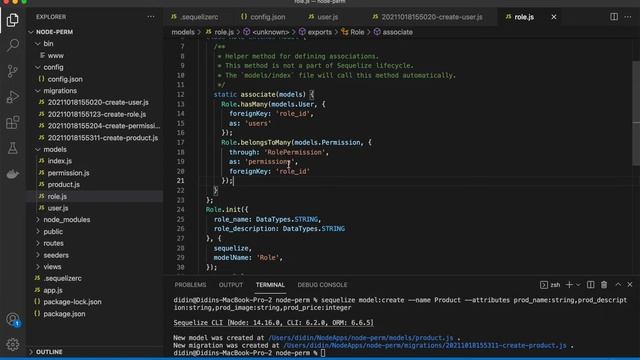The height and width of the screenshot is (360, 640).
Task: Click the models breadcrumb segment
Action: pos(183,32)
